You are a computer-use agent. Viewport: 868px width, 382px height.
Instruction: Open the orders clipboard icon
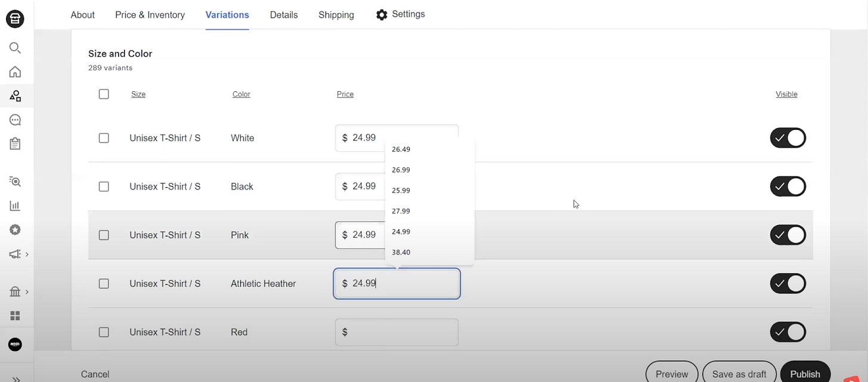[x=15, y=144]
